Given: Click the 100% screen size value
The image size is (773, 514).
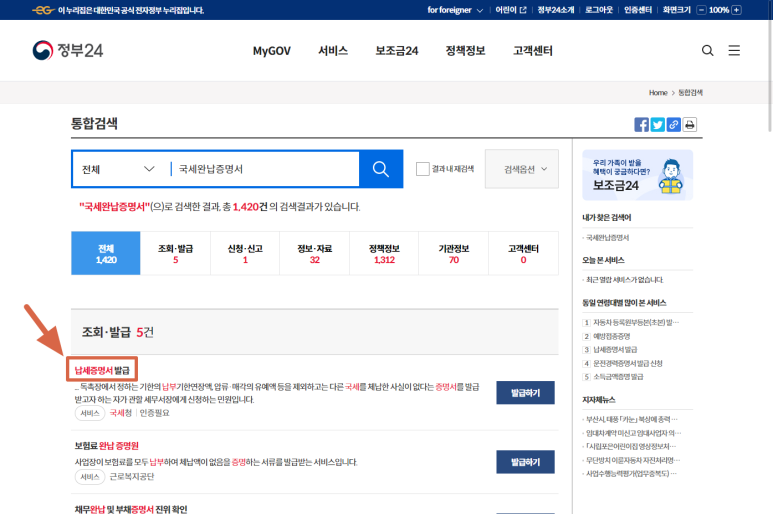Looking at the screenshot, I should (719, 10).
